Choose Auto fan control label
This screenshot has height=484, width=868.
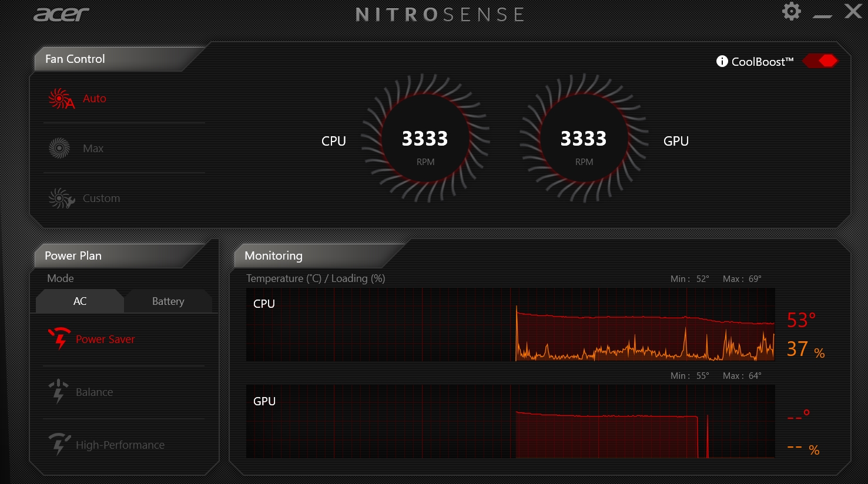coord(95,99)
